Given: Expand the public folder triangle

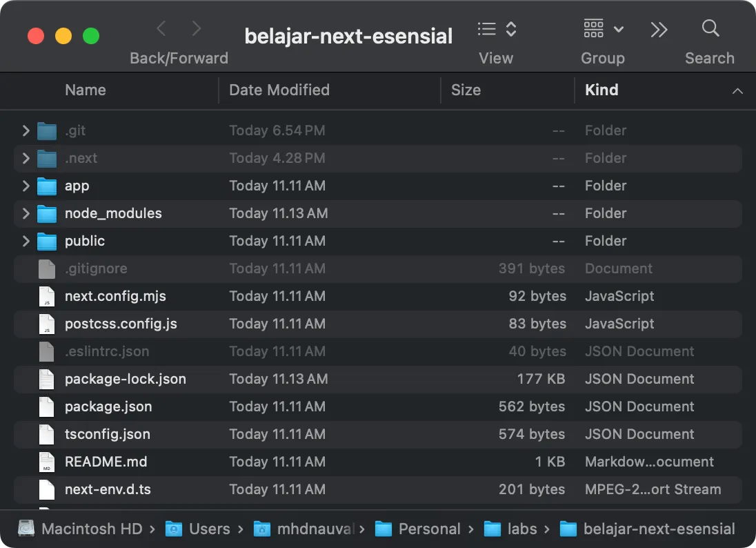Looking at the screenshot, I should 26,241.
